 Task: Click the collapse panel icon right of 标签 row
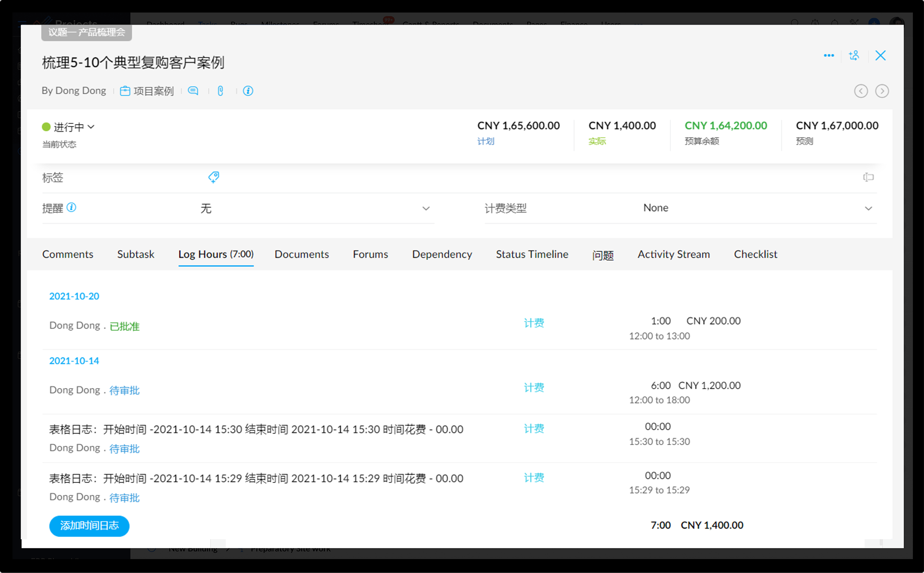click(x=868, y=177)
